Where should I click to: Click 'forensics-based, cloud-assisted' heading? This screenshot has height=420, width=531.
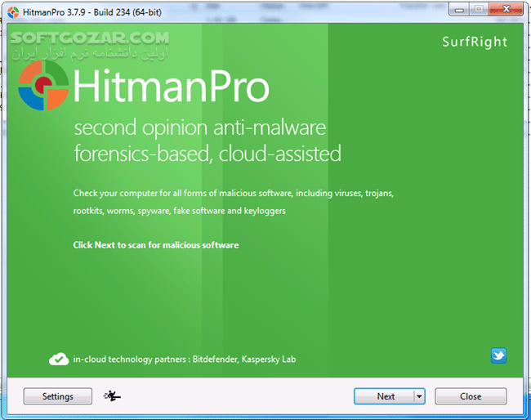click(207, 154)
